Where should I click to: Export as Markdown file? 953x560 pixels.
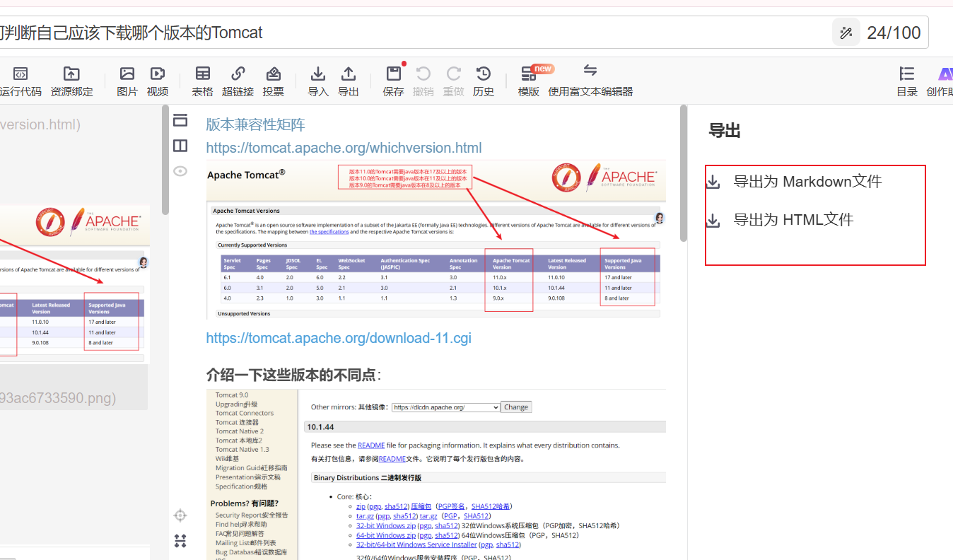[808, 182]
